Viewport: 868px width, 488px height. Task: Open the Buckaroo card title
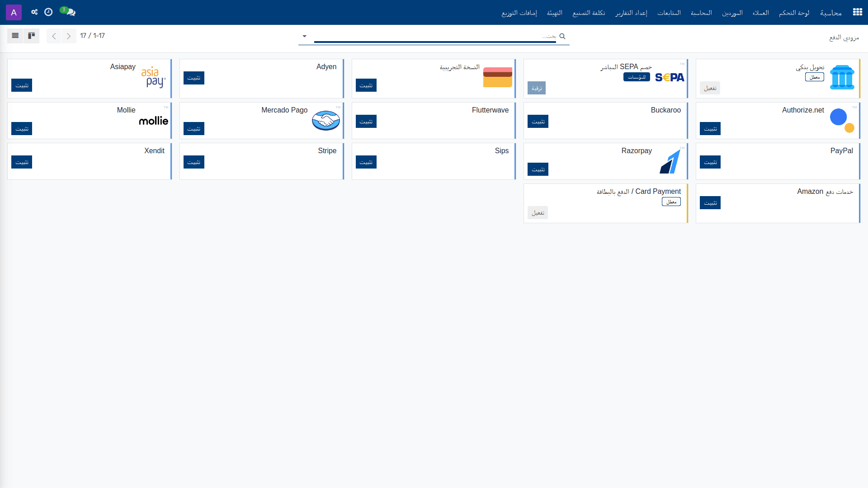[666, 110]
